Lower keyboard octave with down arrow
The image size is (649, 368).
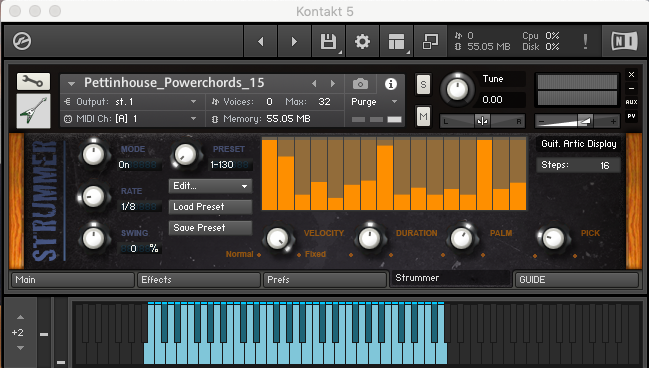point(20,348)
